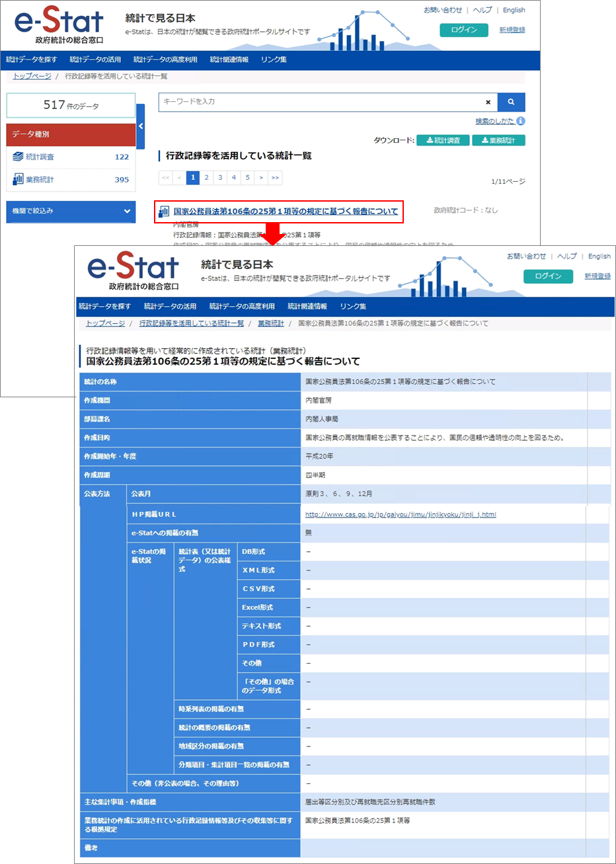This screenshot has height=864, width=616.
Task: Download the 統計調査 list
Action: pos(443,140)
